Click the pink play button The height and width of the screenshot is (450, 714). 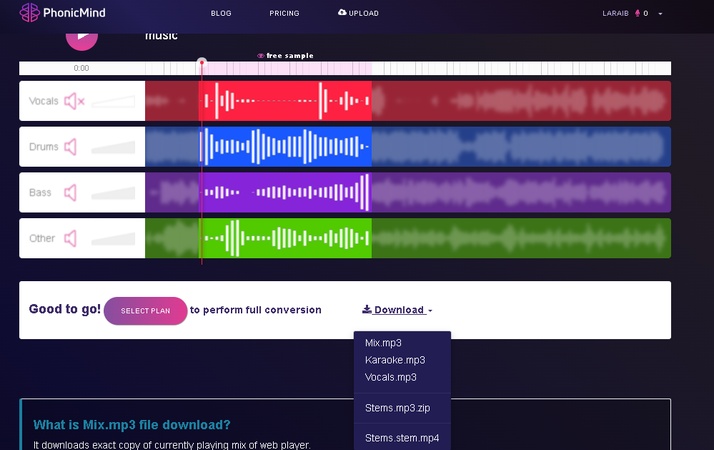(82, 39)
